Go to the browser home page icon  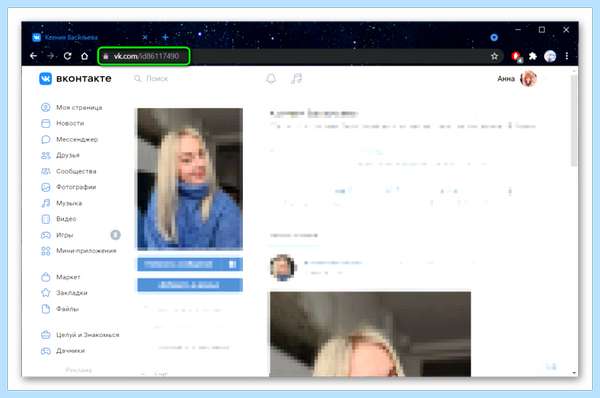pyautogui.click(x=85, y=56)
